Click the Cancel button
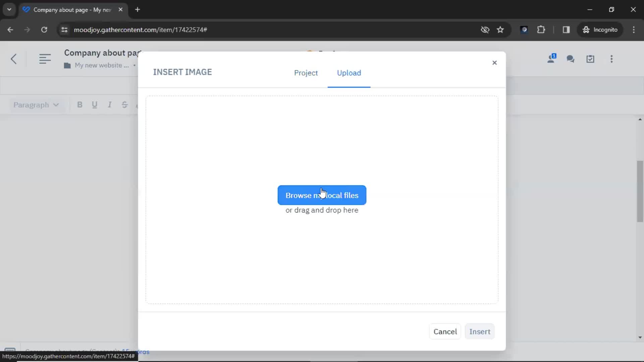This screenshot has height=362, width=644. [x=445, y=331]
